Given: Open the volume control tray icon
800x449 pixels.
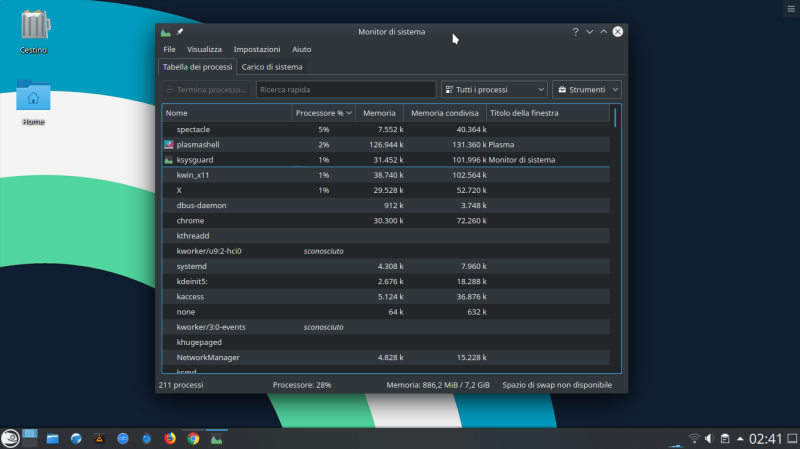Looking at the screenshot, I should [709, 438].
